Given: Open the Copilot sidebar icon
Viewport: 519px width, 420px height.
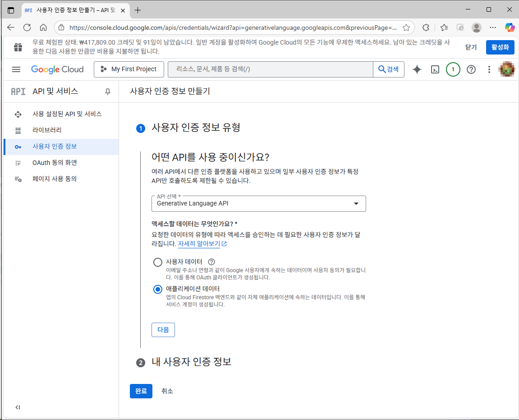Looking at the screenshot, I should point(510,27).
